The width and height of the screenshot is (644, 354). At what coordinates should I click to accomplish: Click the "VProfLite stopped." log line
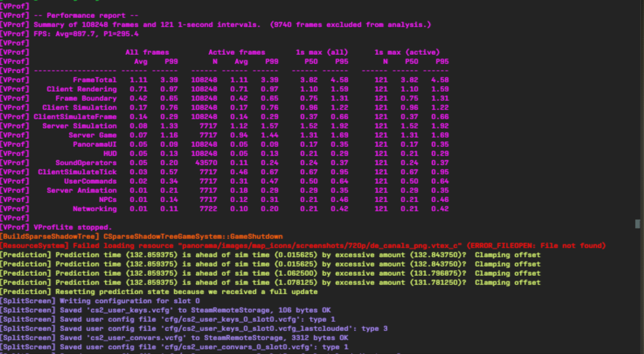coord(72,227)
